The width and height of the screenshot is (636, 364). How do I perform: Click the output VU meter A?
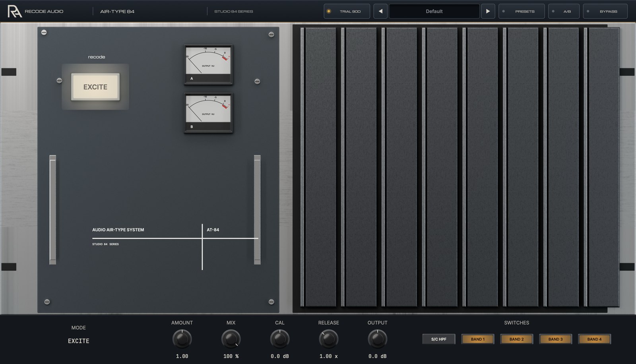pos(208,64)
